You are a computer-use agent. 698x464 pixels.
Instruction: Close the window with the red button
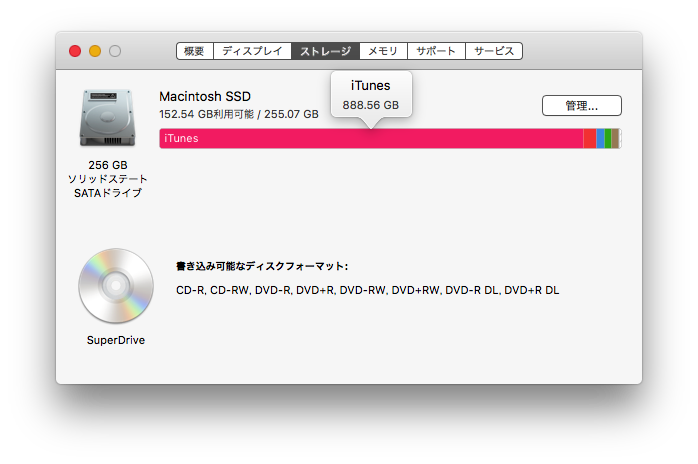[75, 51]
